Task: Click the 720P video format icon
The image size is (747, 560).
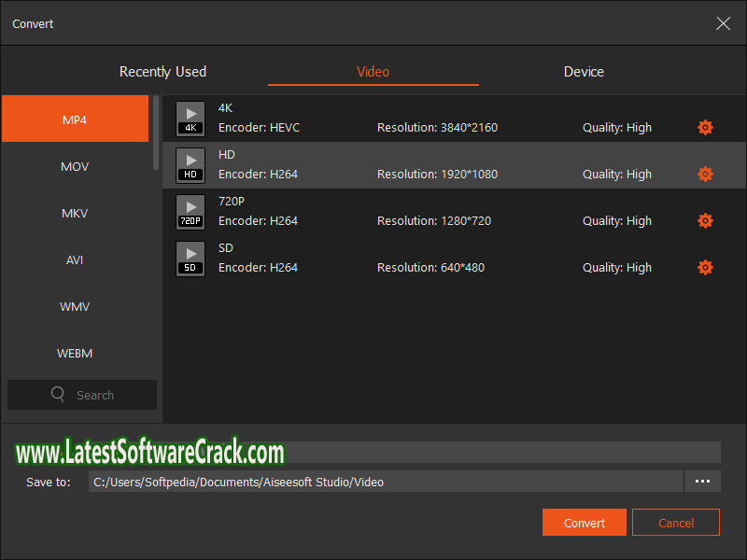Action: [x=190, y=212]
